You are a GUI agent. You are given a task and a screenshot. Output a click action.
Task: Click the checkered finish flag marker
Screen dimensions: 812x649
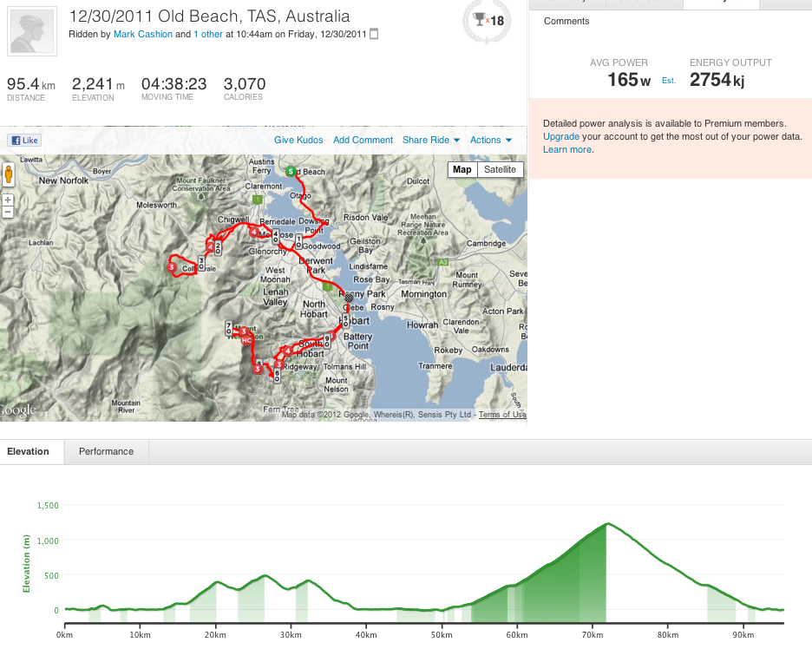349,298
